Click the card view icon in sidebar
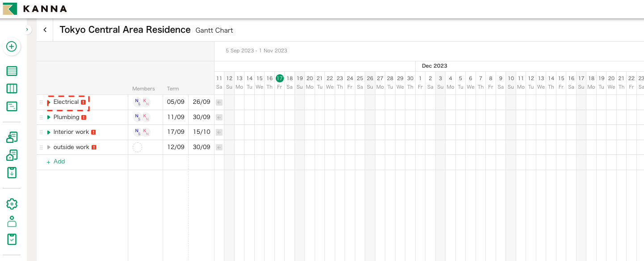 [x=12, y=106]
